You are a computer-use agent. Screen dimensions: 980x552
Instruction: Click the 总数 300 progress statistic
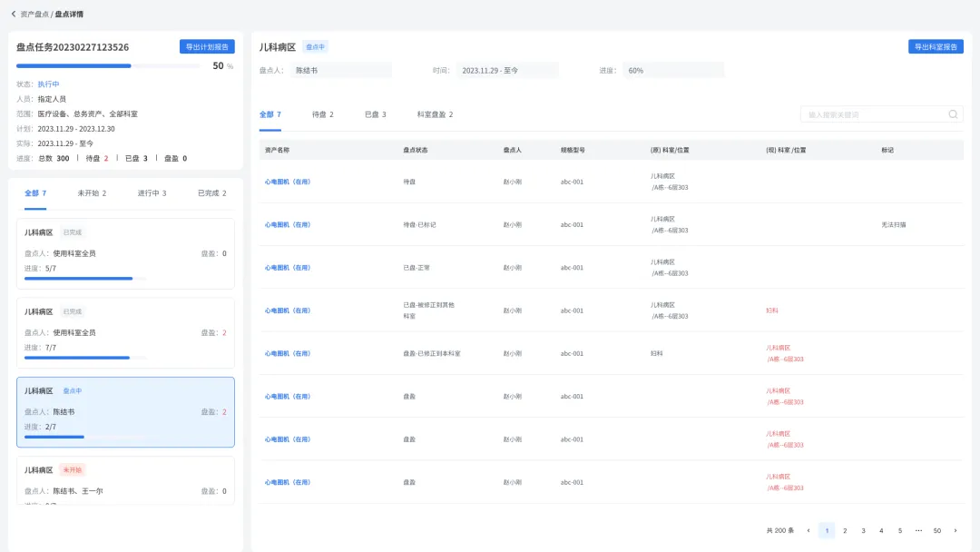(x=54, y=159)
